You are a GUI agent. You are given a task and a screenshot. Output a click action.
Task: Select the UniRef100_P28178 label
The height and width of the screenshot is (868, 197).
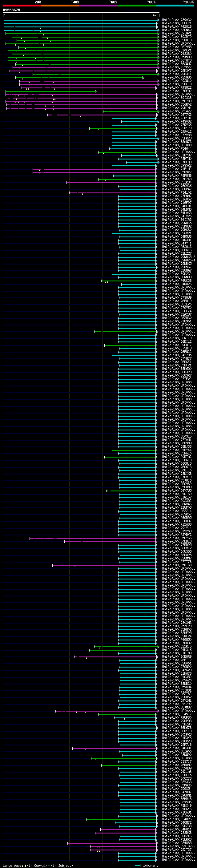176,128
